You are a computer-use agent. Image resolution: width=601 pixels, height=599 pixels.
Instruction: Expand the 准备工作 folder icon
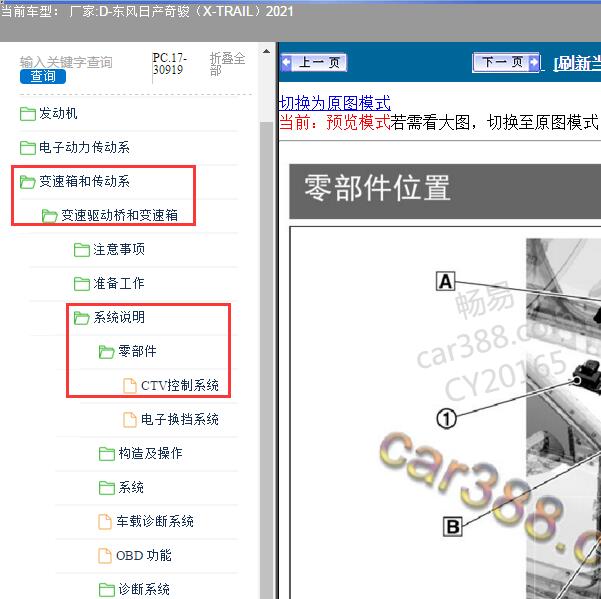[x=82, y=284]
